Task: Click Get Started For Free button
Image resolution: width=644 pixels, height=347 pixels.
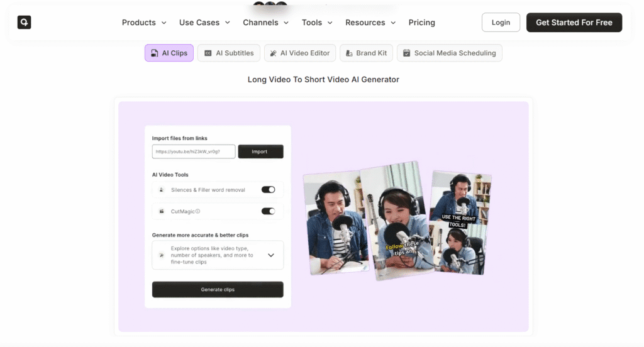Action: point(574,23)
